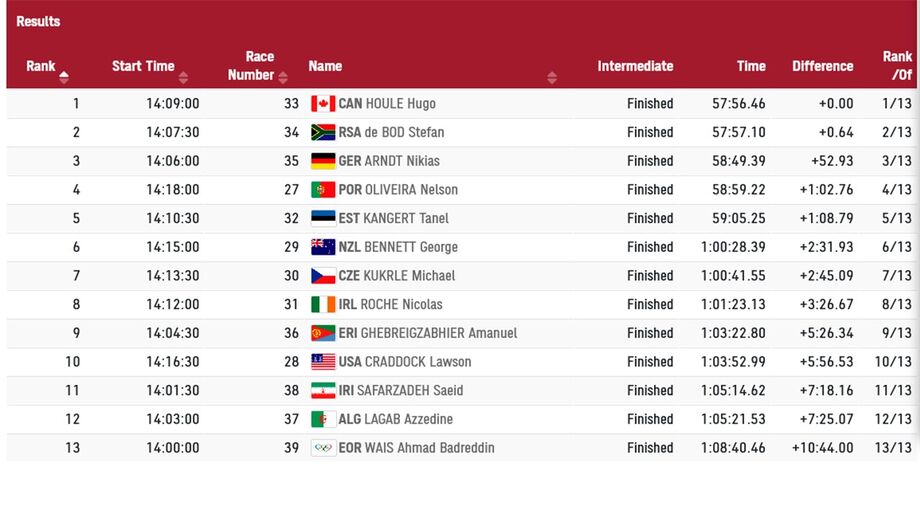
Task: Open rider KUKRLE Michael name link
Action: pyautogui.click(x=409, y=276)
